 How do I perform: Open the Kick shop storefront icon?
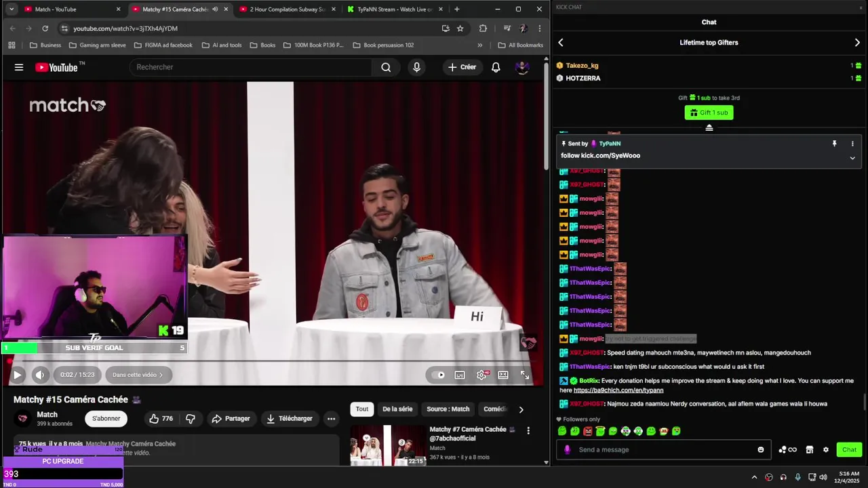click(809, 449)
